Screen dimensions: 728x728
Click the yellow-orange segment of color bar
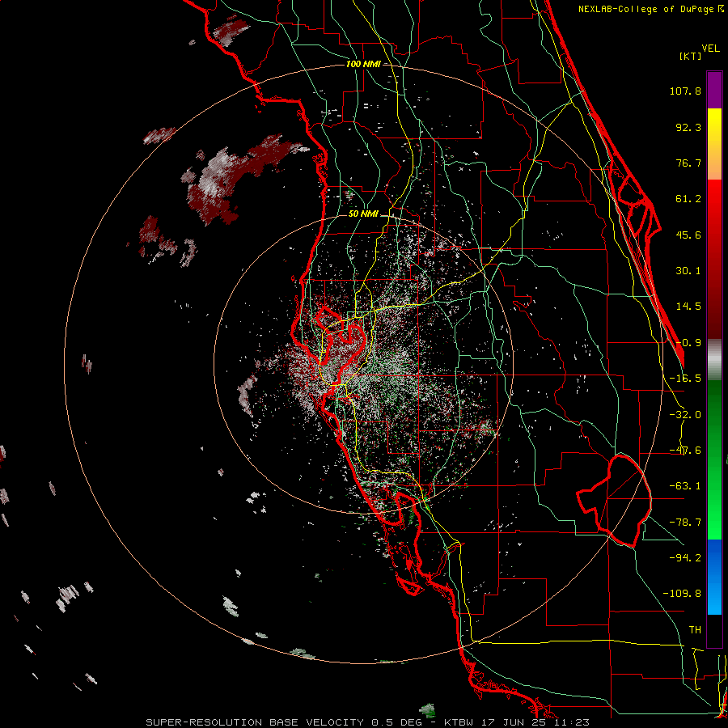click(714, 144)
